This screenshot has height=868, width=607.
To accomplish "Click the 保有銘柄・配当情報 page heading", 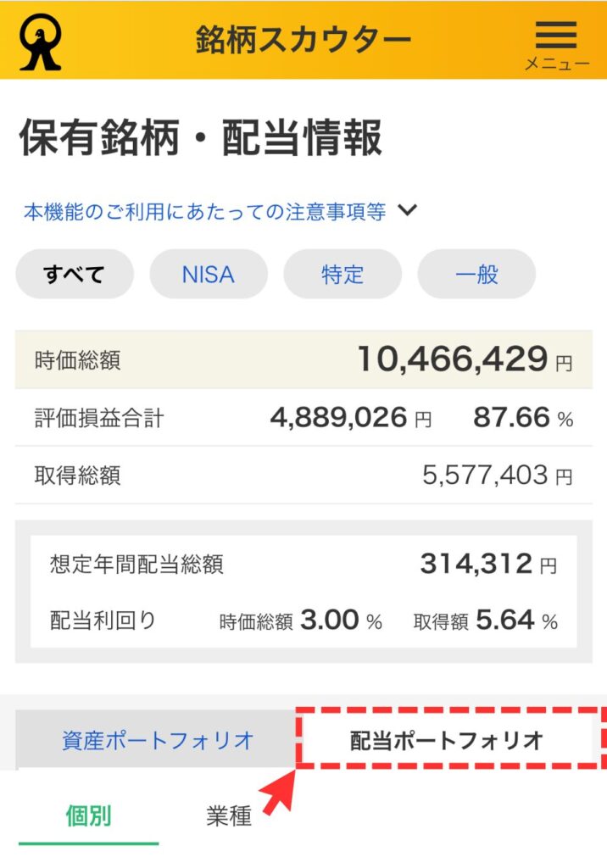I will click(x=200, y=139).
